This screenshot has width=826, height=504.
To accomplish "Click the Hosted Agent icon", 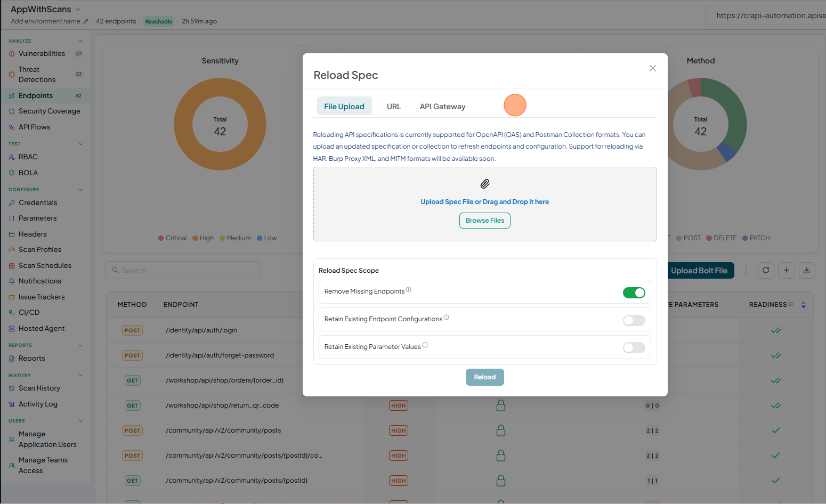I will click(x=12, y=329).
